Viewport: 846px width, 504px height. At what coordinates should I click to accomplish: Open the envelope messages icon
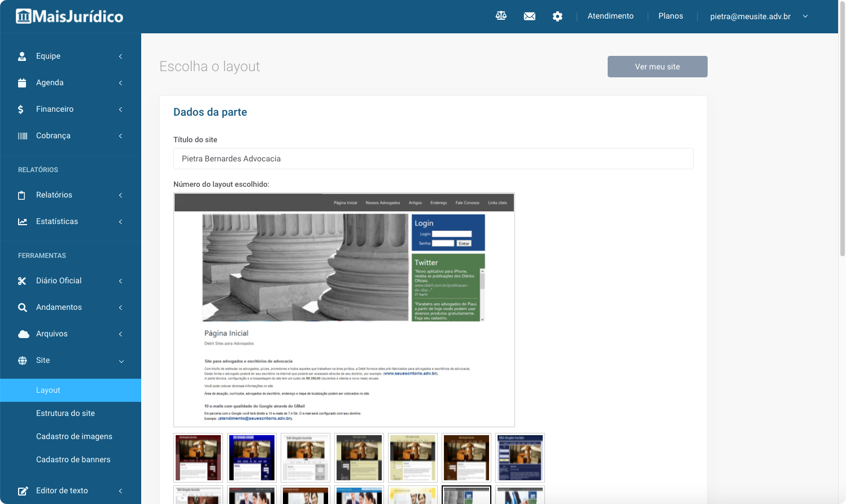click(x=529, y=16)
